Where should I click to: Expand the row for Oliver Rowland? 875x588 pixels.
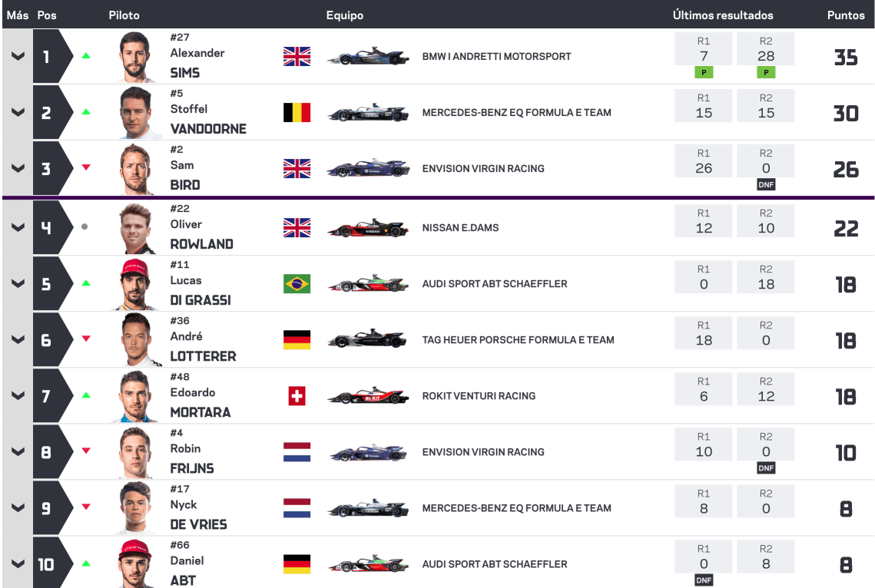coord(18,227)
